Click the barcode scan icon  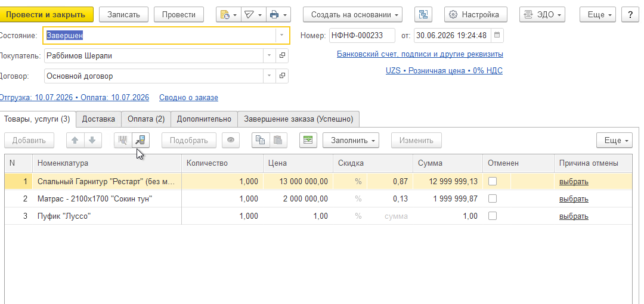coord(123,140)
